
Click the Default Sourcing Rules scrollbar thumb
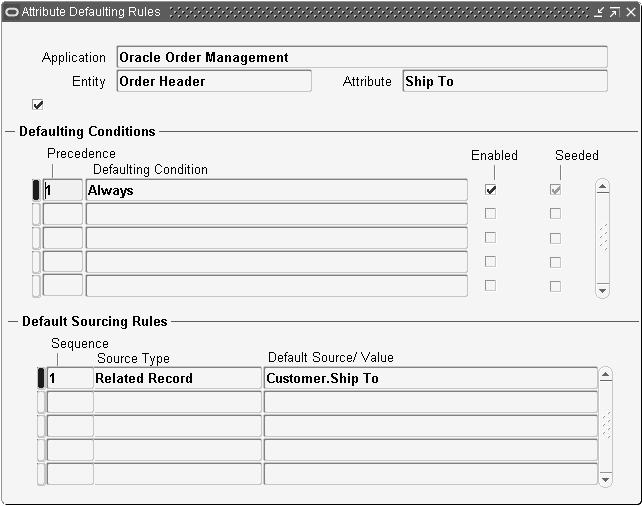coord(606,425)
